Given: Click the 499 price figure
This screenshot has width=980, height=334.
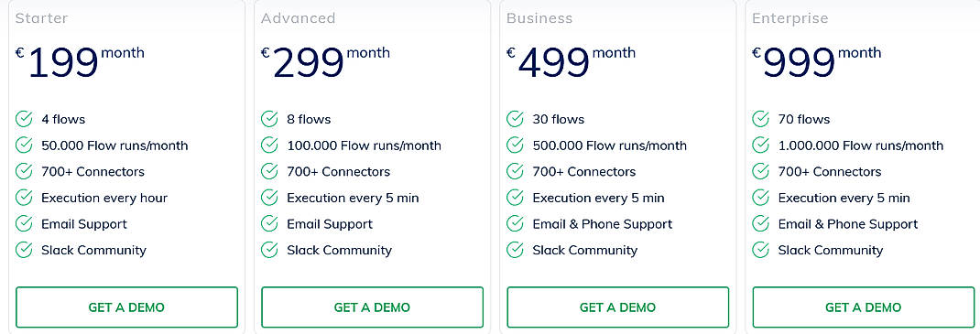Looking at the screenshot, I should [x=554, y=63].
